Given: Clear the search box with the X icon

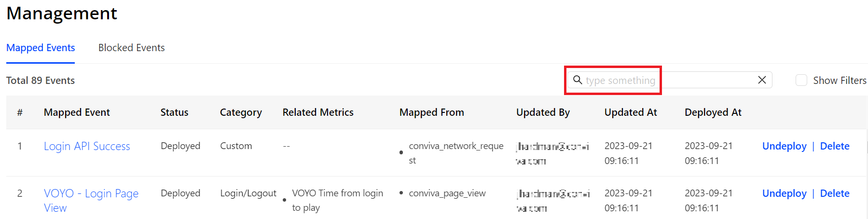Looking at the screenshot, I should pos(762,80).
